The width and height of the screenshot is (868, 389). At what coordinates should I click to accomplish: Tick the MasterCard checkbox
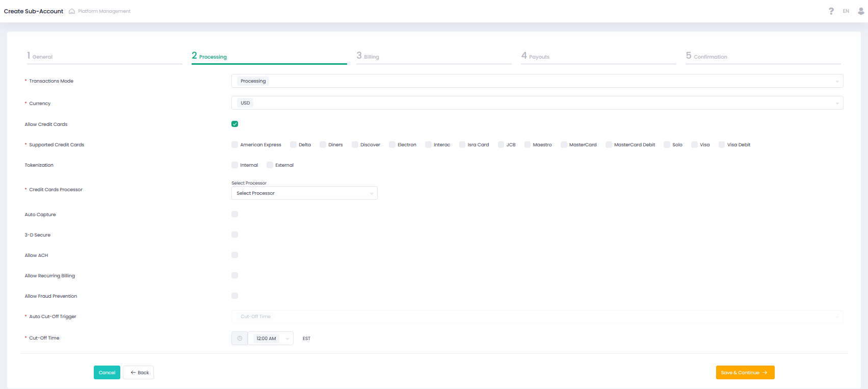click(x=564, y=145)
